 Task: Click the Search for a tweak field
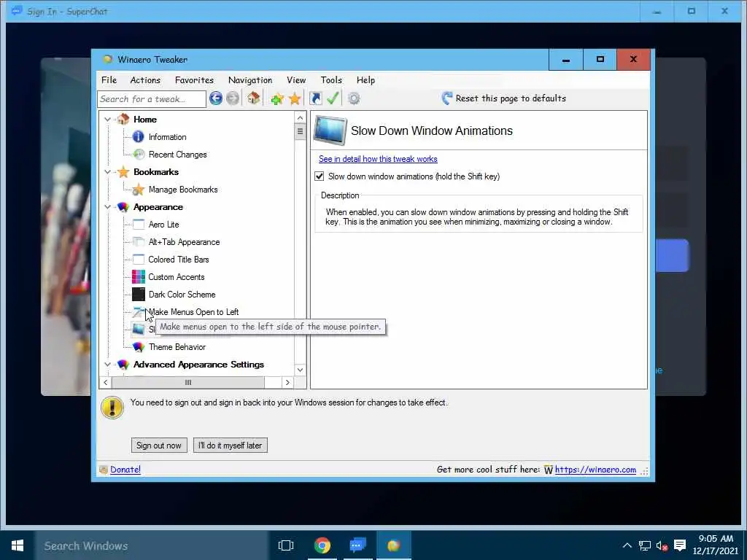[x=152, y=99]
